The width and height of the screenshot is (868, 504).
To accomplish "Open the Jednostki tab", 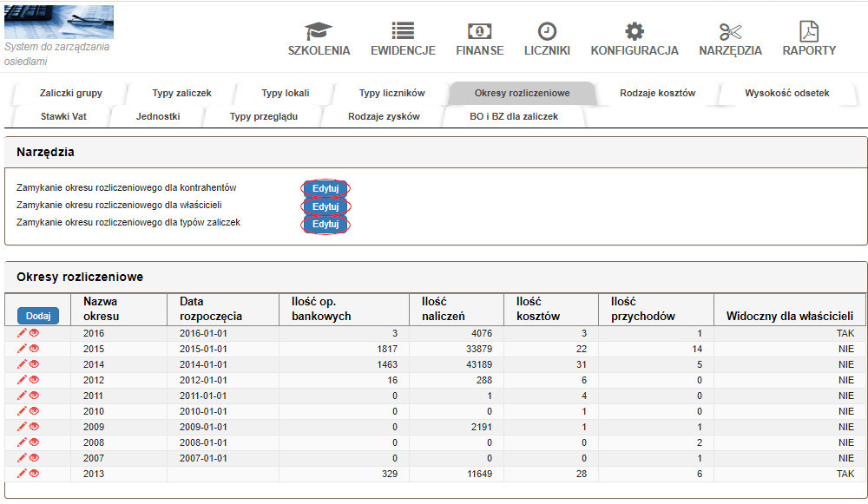I will pos(158,116).
